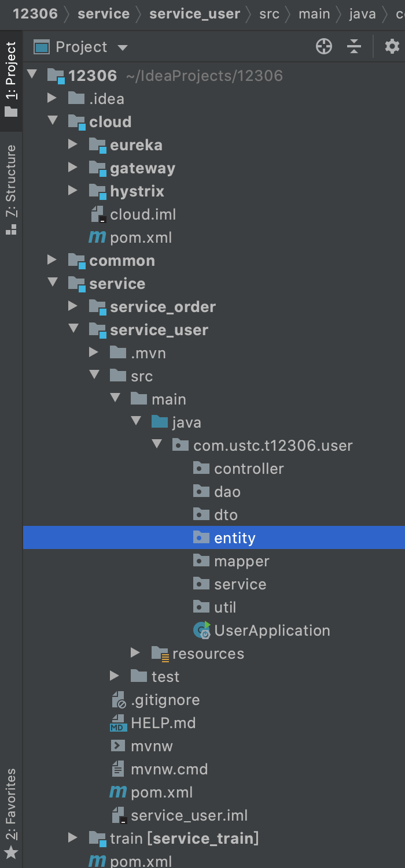Click the mvnw script file icon
405x868 pixels.
(119, 746)
